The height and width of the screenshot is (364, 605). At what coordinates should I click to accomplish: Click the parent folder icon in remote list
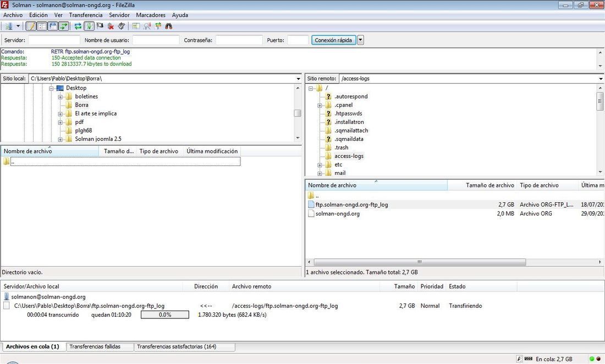[311, 196]
